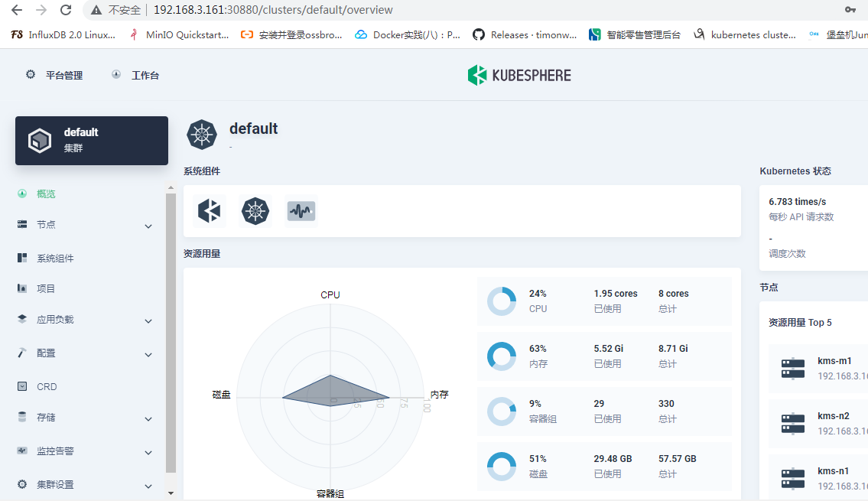Click the default cluster card
The image size is (868, 501).
(x=91, y=141)
